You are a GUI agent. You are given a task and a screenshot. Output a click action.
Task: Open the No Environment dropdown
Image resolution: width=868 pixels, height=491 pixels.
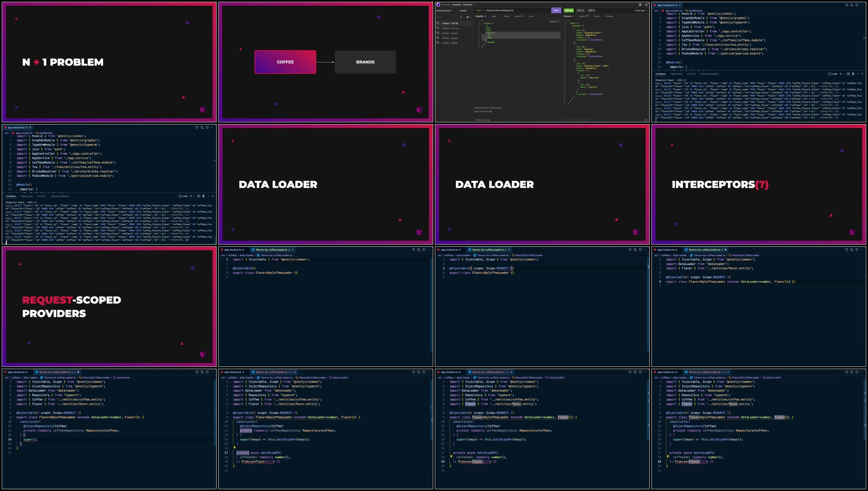point(444,11)
